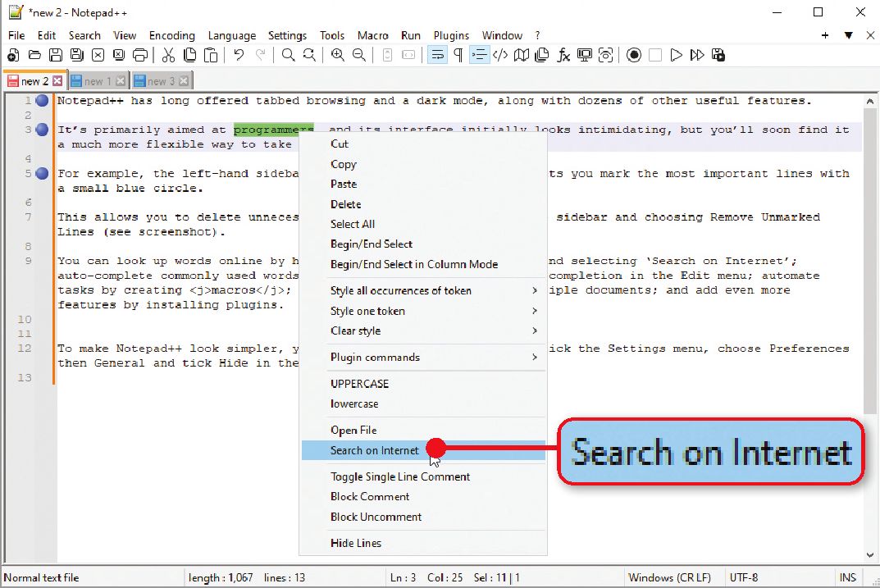Click the Zoom Out toolbar icon
880x588 pixels.
point(359,55)
